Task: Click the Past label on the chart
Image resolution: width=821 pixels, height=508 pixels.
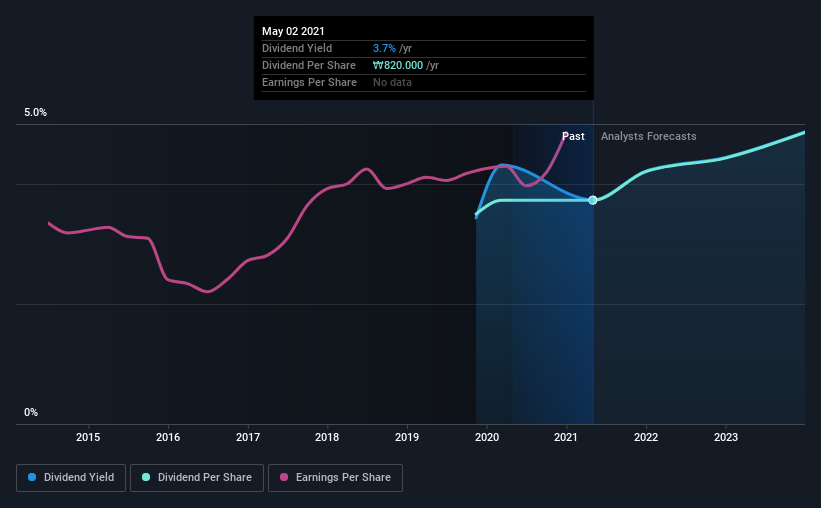Action: point(573,136)
